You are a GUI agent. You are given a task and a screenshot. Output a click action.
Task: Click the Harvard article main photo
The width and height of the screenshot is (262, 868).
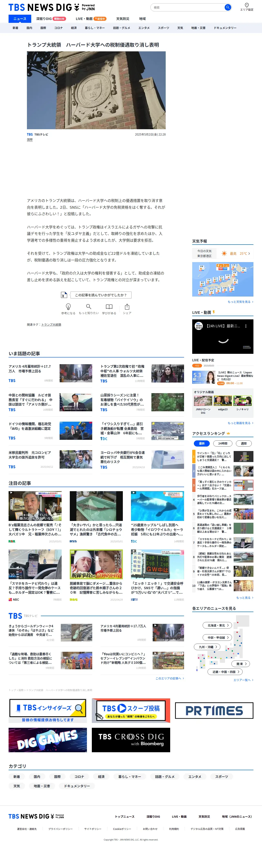(x=96, y=90)
